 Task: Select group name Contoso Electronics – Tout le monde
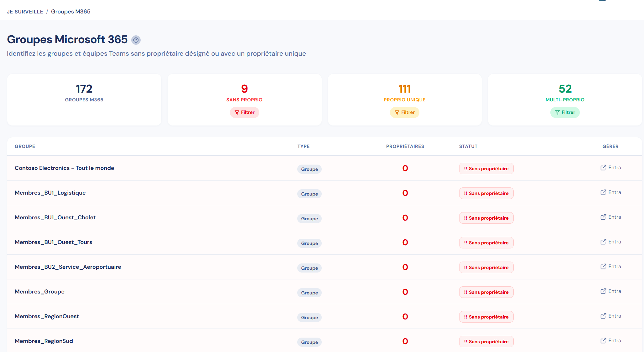[65, 168]
